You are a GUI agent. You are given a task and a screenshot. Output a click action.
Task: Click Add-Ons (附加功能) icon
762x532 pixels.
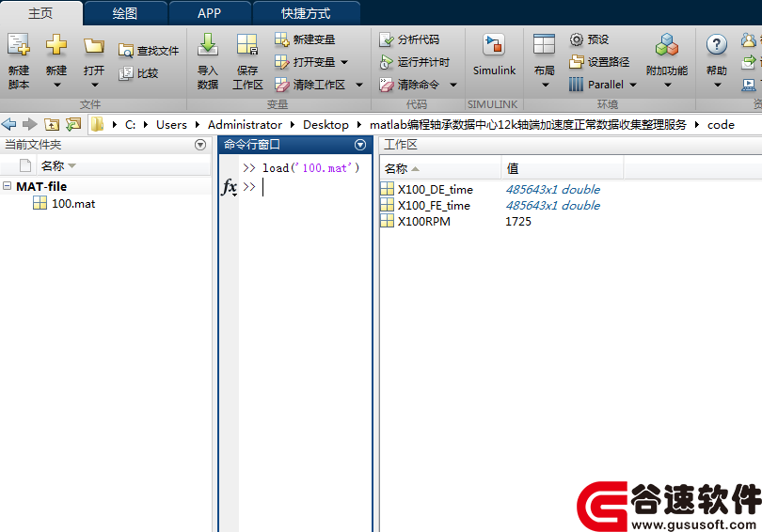tap(667, 45)
